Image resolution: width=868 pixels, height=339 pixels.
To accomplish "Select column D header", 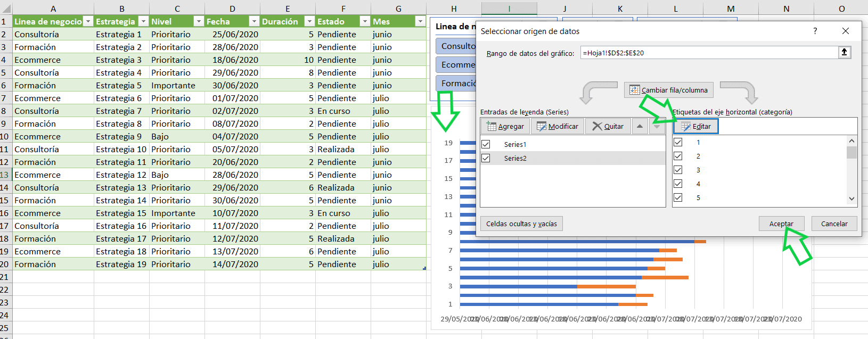I will click(x=232, y=9).
